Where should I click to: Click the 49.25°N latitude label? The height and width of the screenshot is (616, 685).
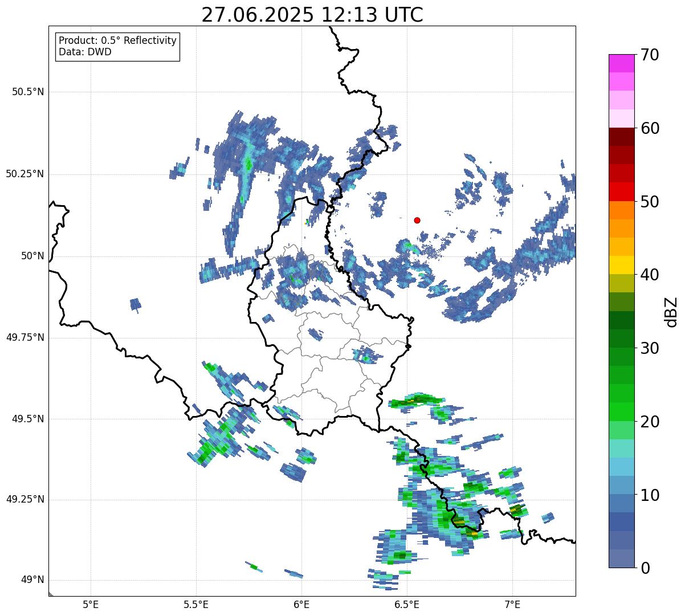tap(25, 499)
